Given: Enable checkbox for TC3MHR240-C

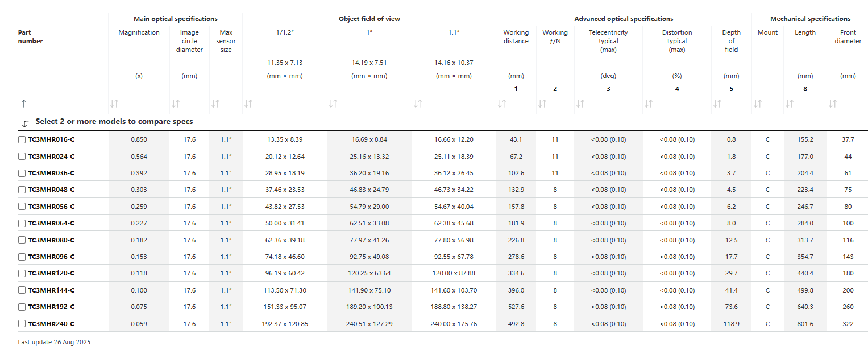Looking at the screenshot, I should point(22,324).
